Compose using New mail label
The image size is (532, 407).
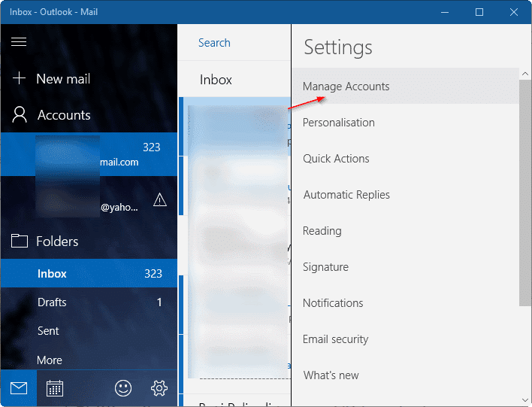point(63,79)
